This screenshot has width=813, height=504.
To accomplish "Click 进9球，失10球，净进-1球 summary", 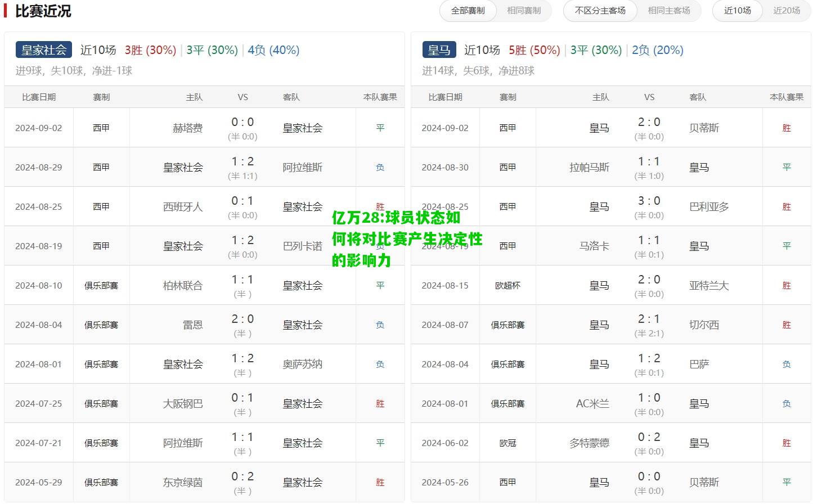I will coord(74,71).
